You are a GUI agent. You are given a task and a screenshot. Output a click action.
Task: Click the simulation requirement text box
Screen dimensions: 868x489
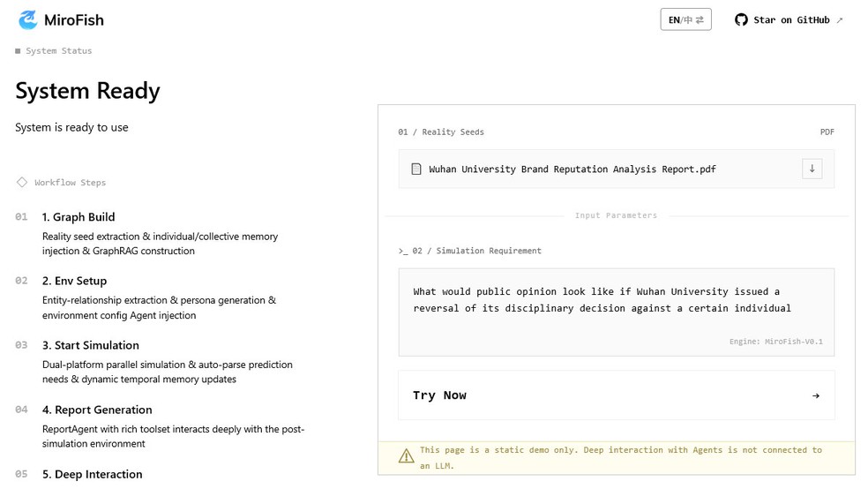616,312
